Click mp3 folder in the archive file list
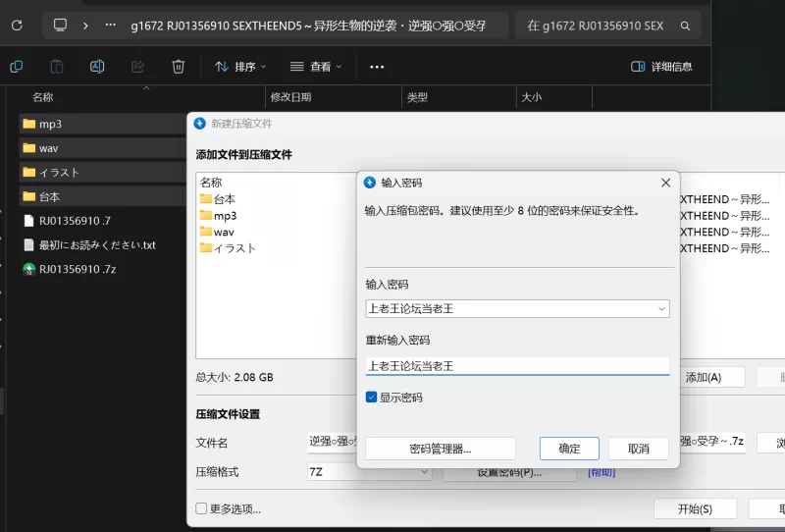The width and height of the screenshot is (785, 532). pyautogui.click(x=218, y=215)
